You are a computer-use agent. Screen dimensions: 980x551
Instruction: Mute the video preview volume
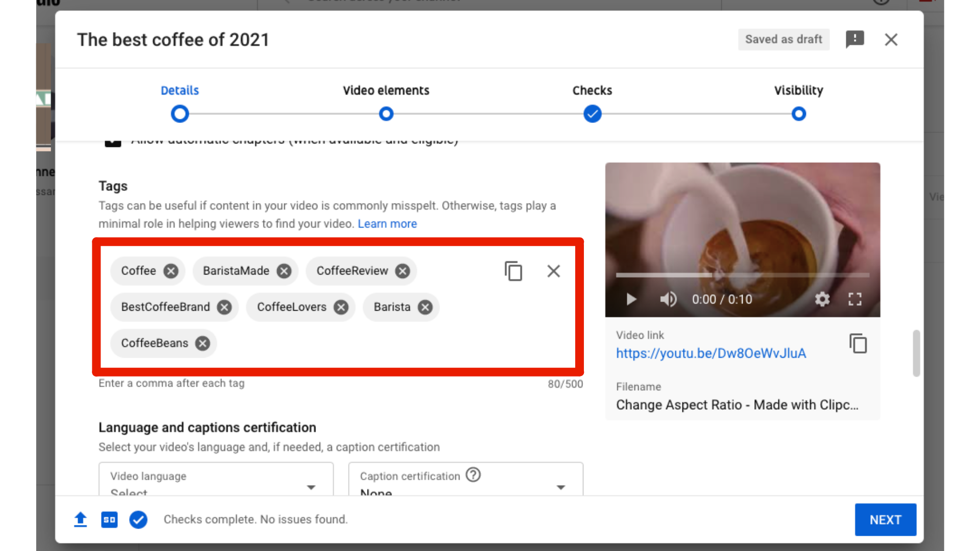coord(668,299)
